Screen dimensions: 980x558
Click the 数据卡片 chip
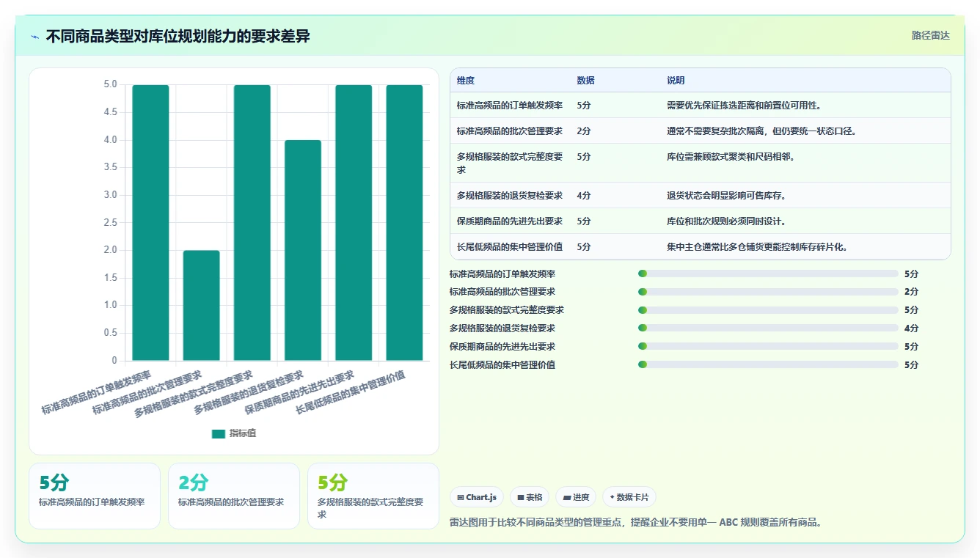[x=629, y=497]
